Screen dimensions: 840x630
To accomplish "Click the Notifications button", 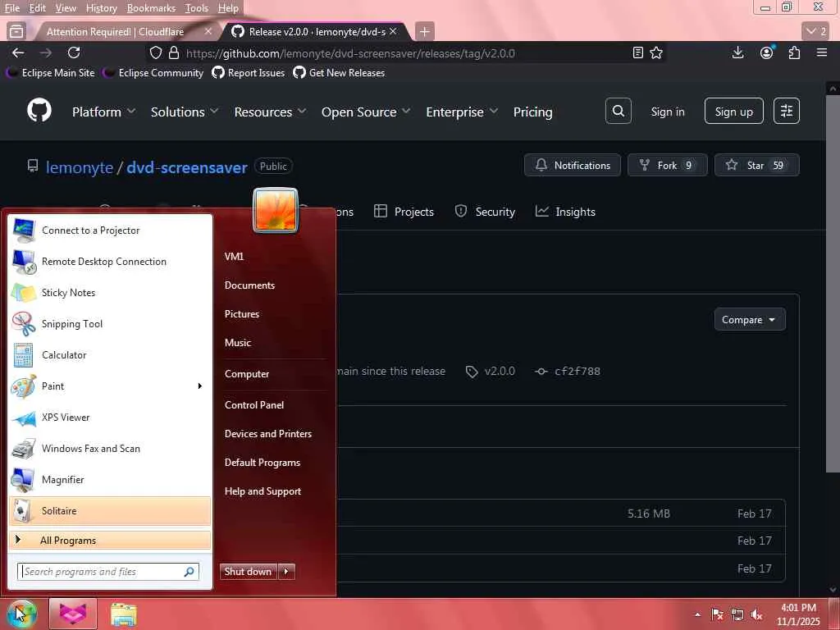I will pos(572,165).
